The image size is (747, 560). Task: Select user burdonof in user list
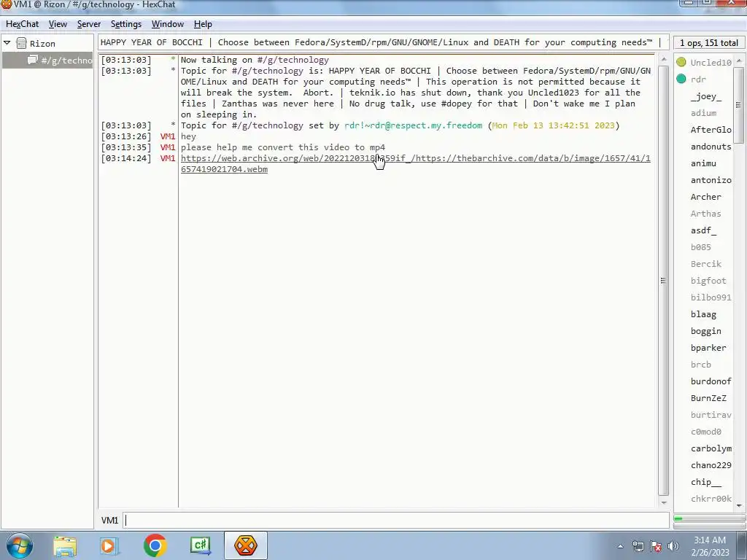point(711,381)
